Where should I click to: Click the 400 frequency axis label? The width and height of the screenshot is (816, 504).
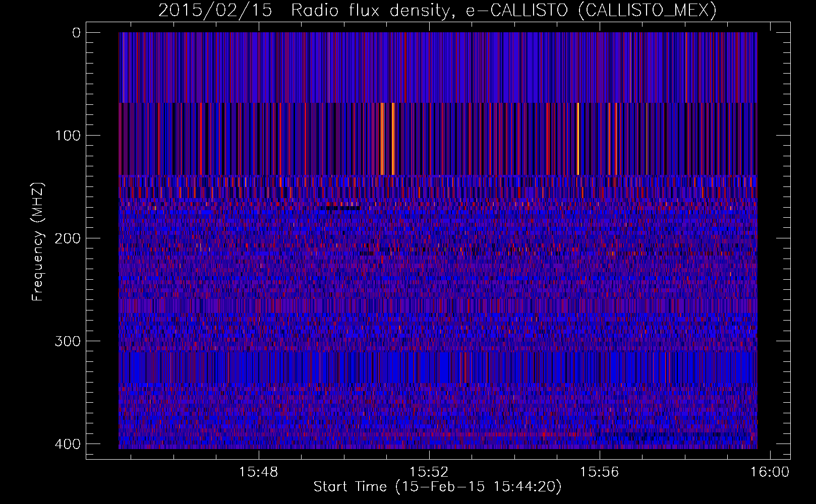67,444
